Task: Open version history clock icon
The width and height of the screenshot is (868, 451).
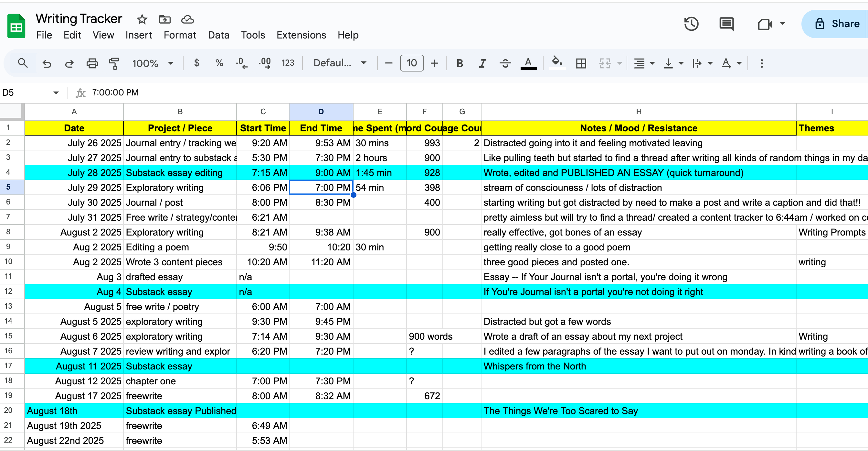Action: point(691,24)
